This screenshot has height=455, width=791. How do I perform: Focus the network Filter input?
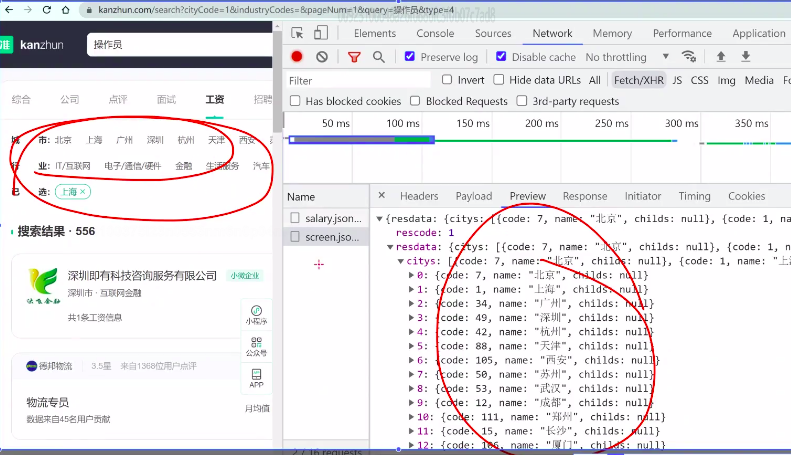(x=358, y=80)
